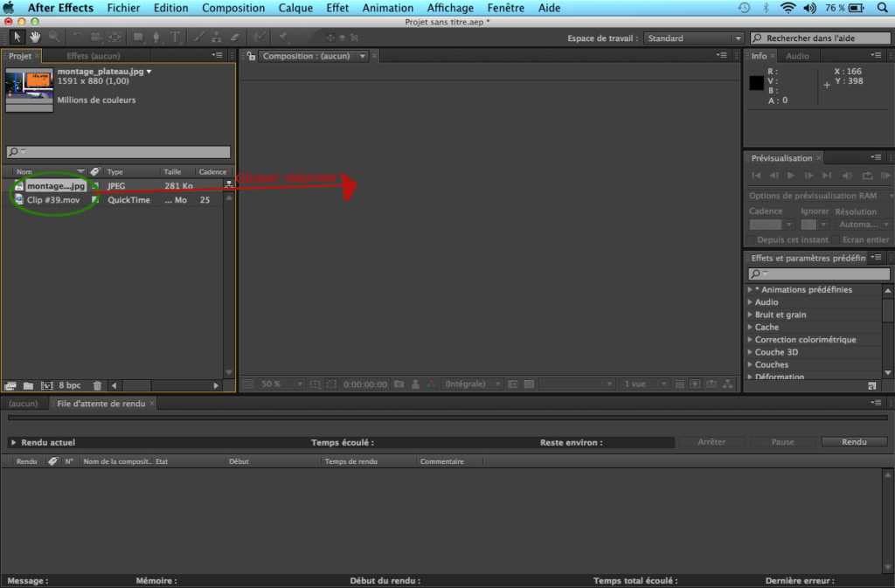The image size is (895, 588).
Task: Click the montage_plateau.jpg thumbnail preview
Action: pyautogui.click(x=29, y=89)
